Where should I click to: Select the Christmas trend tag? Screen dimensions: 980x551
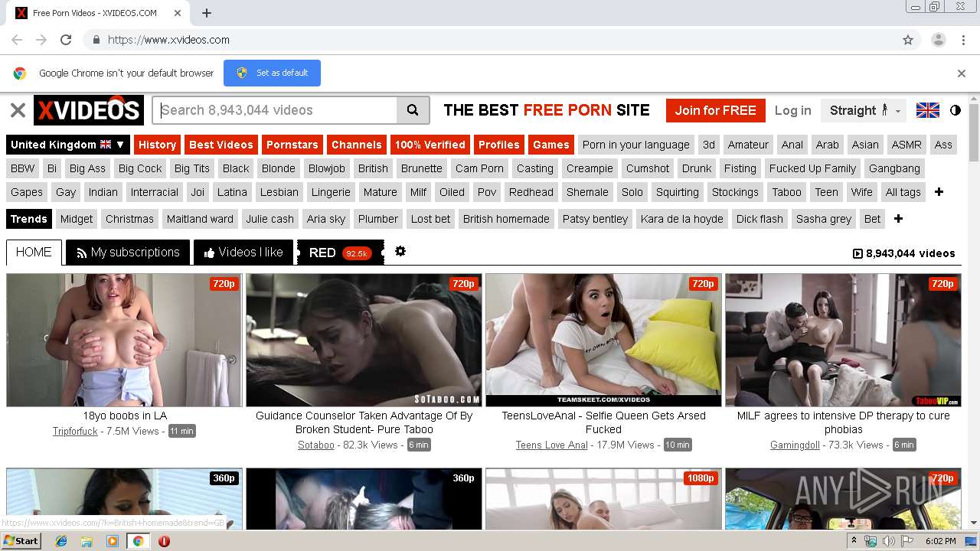click(x=129, y=219)
